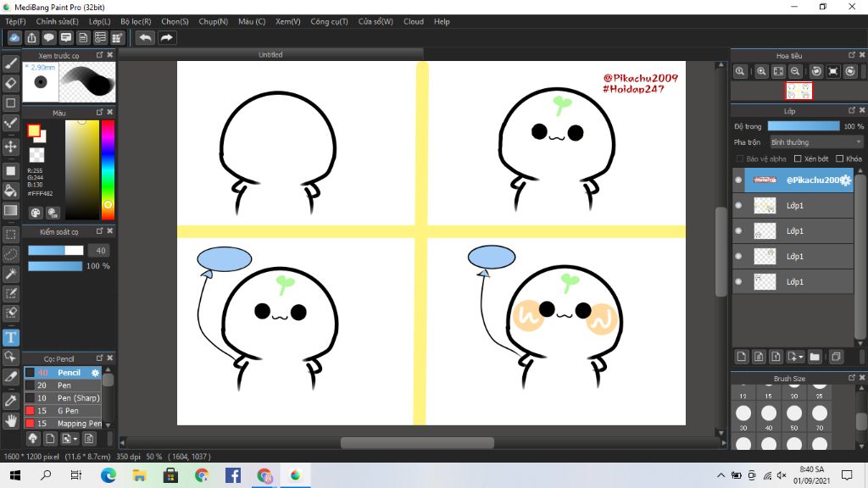The width and height of the screenshot is (868, 488).
Task: Select the Mapping Pen brush
Action: [x=63, y=424]
